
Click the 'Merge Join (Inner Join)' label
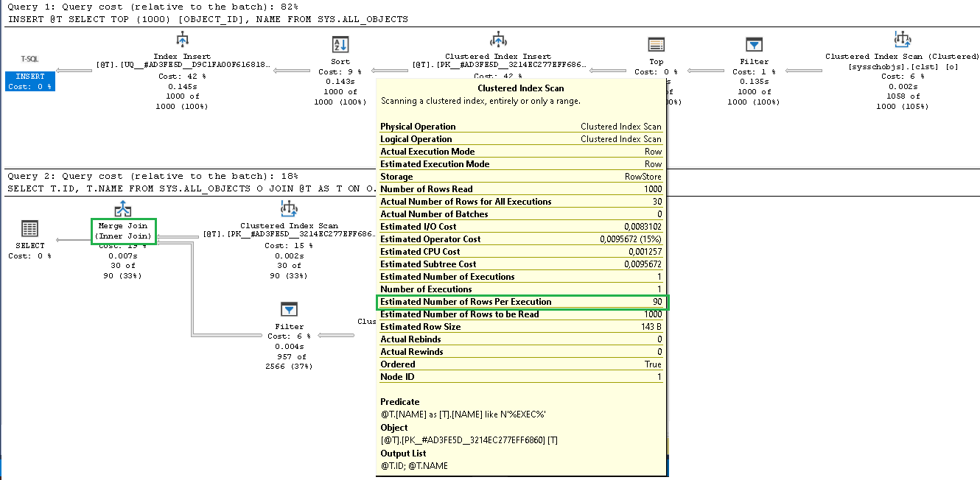tap(123, 231)
